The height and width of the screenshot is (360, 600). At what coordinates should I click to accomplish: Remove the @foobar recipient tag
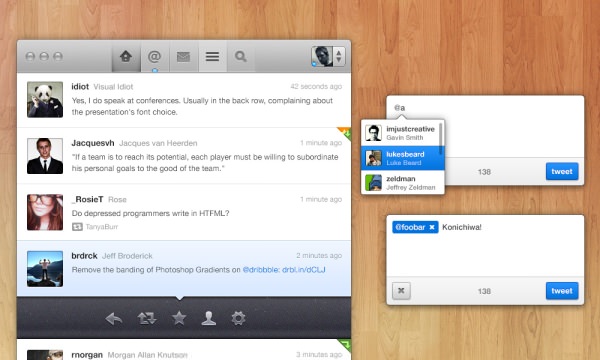(432, 227)
